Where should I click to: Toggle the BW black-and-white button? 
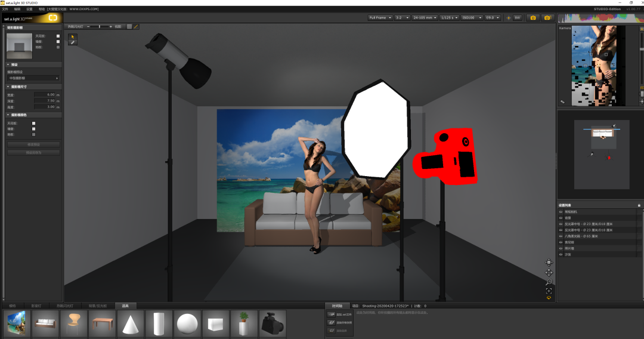518,18
